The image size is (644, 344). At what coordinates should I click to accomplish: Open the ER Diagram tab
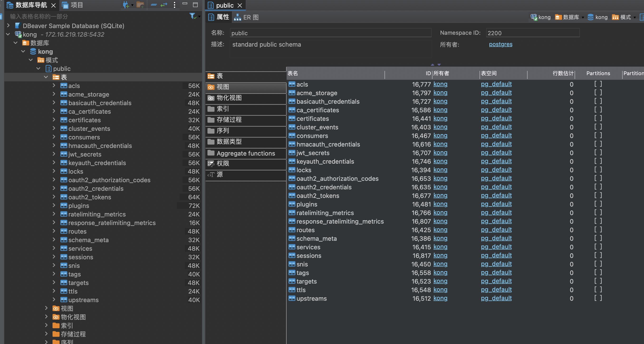click(x=246, y=17)
